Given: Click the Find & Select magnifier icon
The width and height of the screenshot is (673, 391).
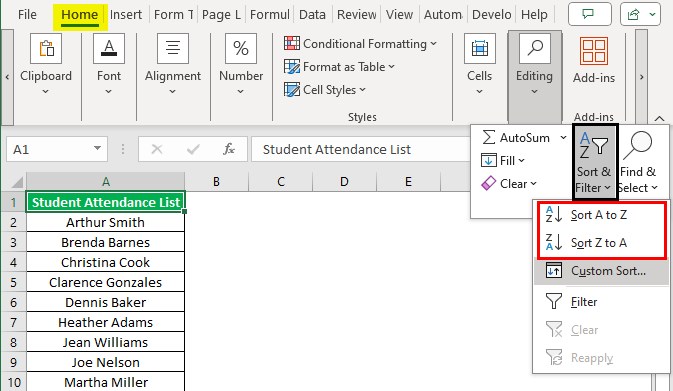Looking at the screenshot, I should pyautogui.click(x=638, y=146).
